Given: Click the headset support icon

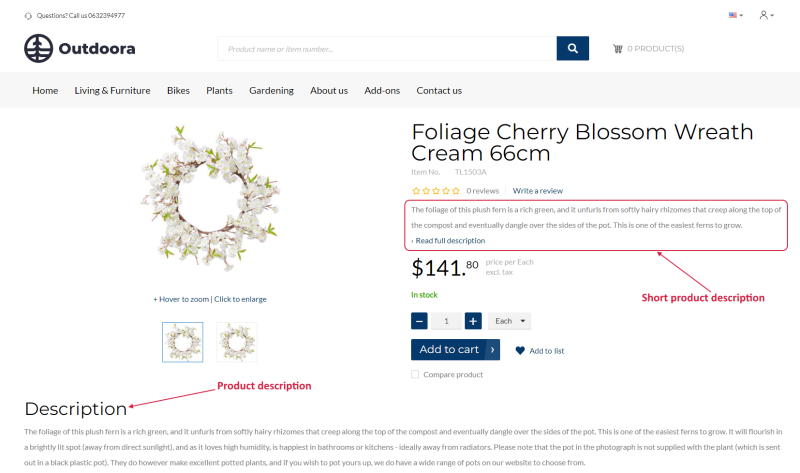Looking at the screenshot, I should tap(27, 16).
